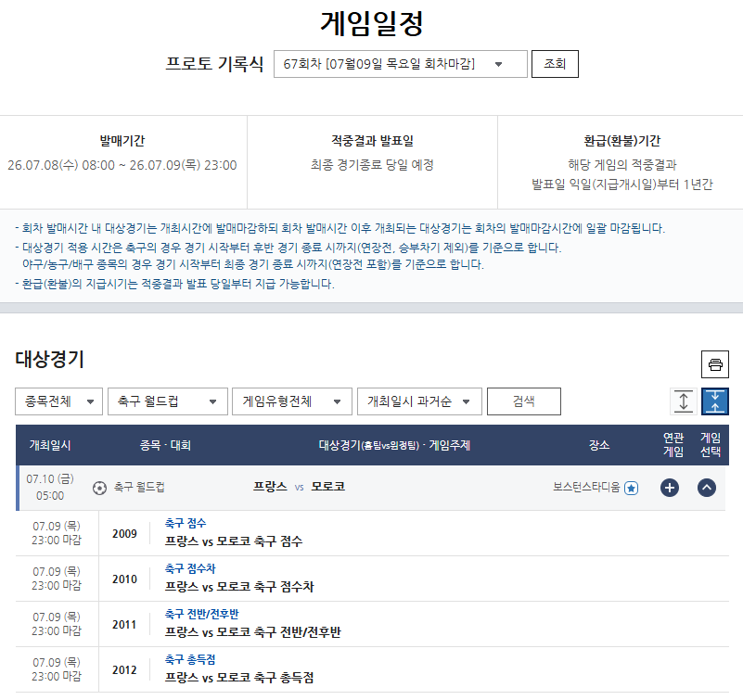The height and width of the screenshot is (700, 743).
Task: Click the star icon beside 보스턴스타디움
Action: 631,488
